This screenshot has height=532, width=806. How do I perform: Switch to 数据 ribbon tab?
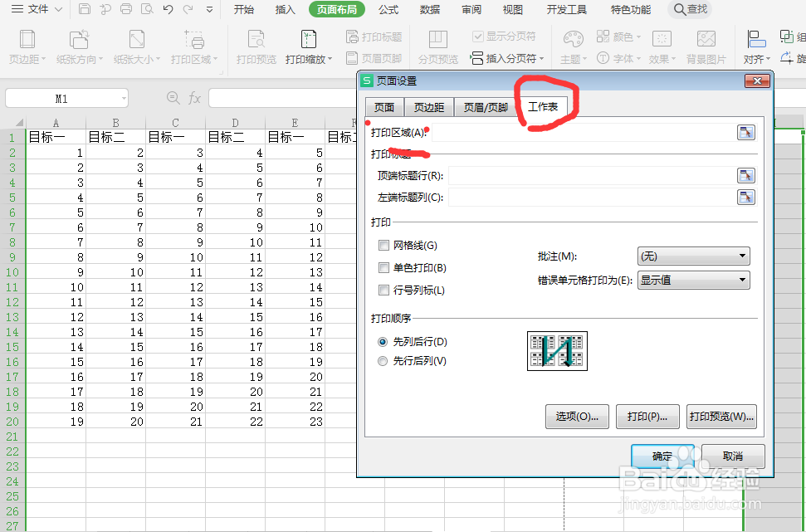[430, 9]
